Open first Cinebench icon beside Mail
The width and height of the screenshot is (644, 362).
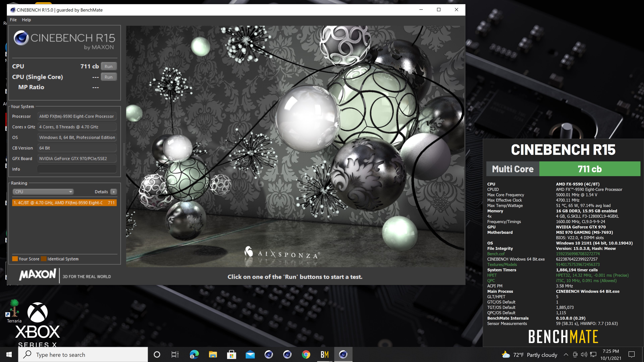pos(269,354)
